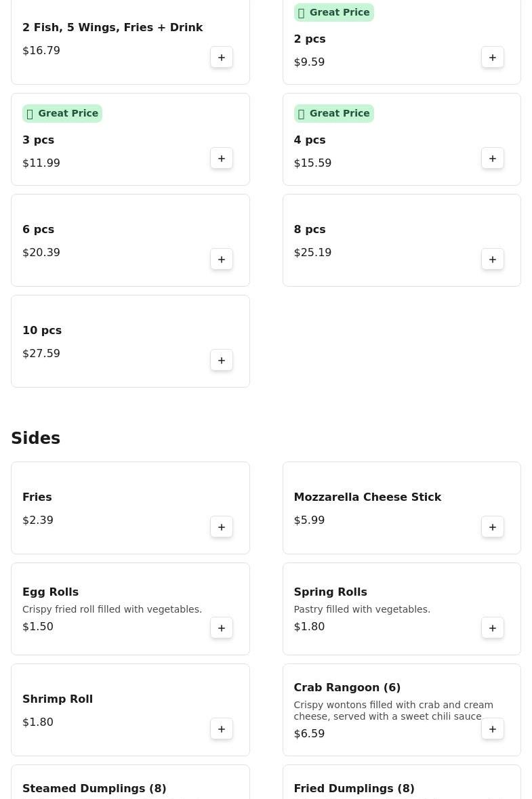This screenshot has height=799, width=532.
Task: Click the Great Price badge on 3 pcs
Action: pyautogui.click(x=62, y=113)
